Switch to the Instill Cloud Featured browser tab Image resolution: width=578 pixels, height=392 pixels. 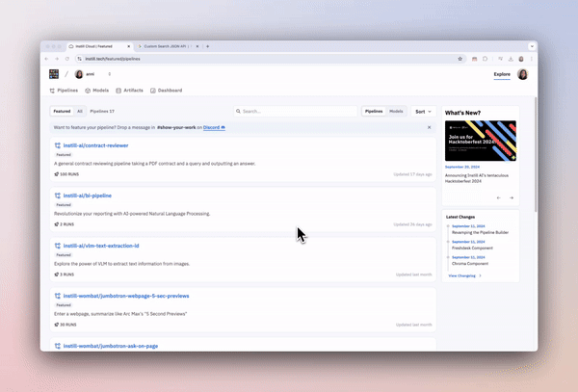pos(98,46)
